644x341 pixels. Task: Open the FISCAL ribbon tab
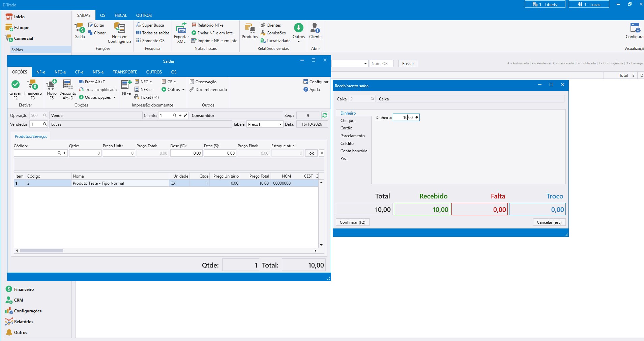tap(120, 15)
